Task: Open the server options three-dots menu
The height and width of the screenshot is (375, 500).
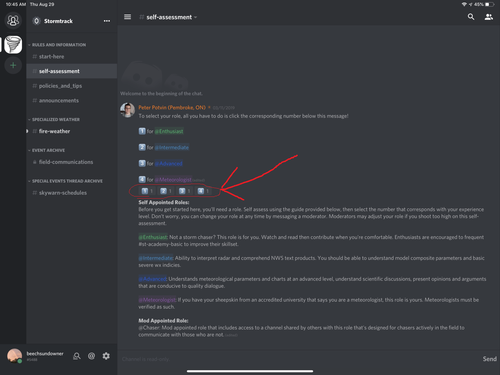Action: [107, 21]
